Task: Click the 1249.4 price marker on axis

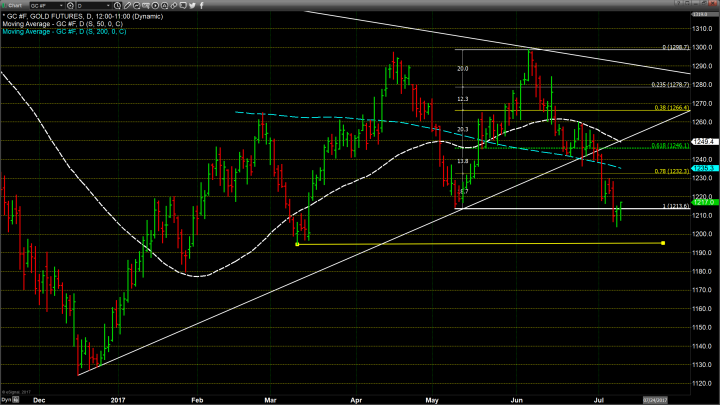Action: 705,141
